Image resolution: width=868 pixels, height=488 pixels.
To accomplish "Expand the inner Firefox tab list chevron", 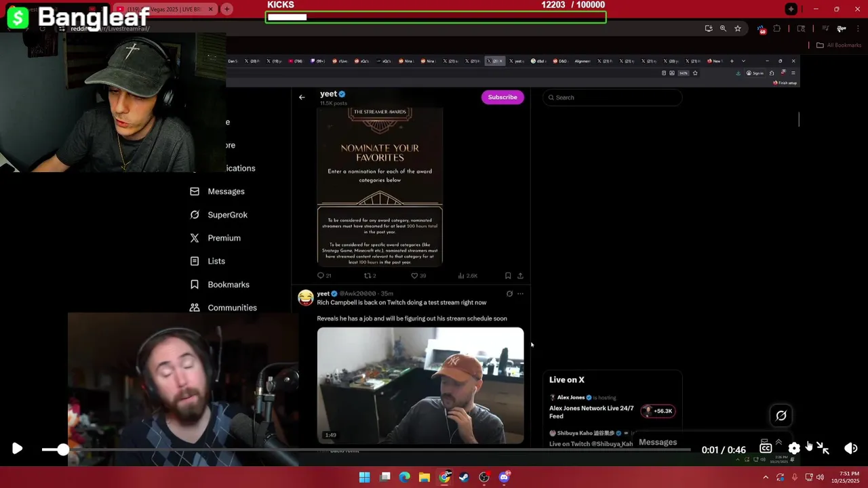I will [x=743, y=61].
